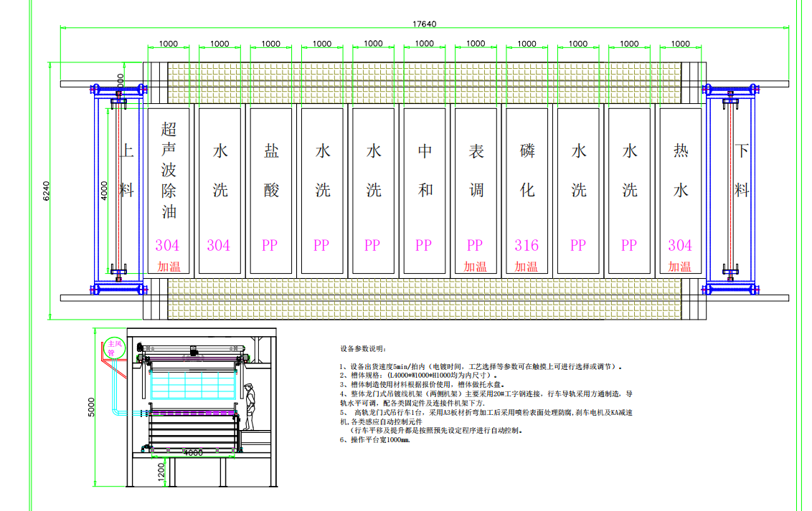
Task: Select the 设备参数说明 heading
Action: click(x=363, y=348)
